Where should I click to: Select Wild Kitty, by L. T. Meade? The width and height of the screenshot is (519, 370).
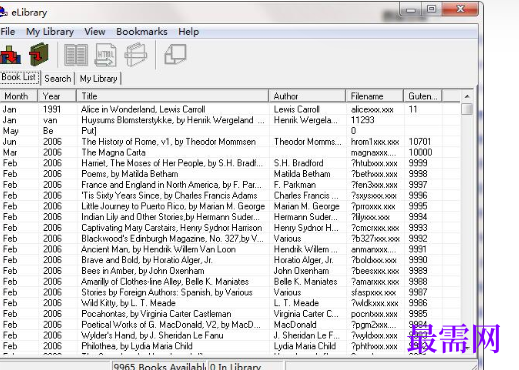pos(128,303)
